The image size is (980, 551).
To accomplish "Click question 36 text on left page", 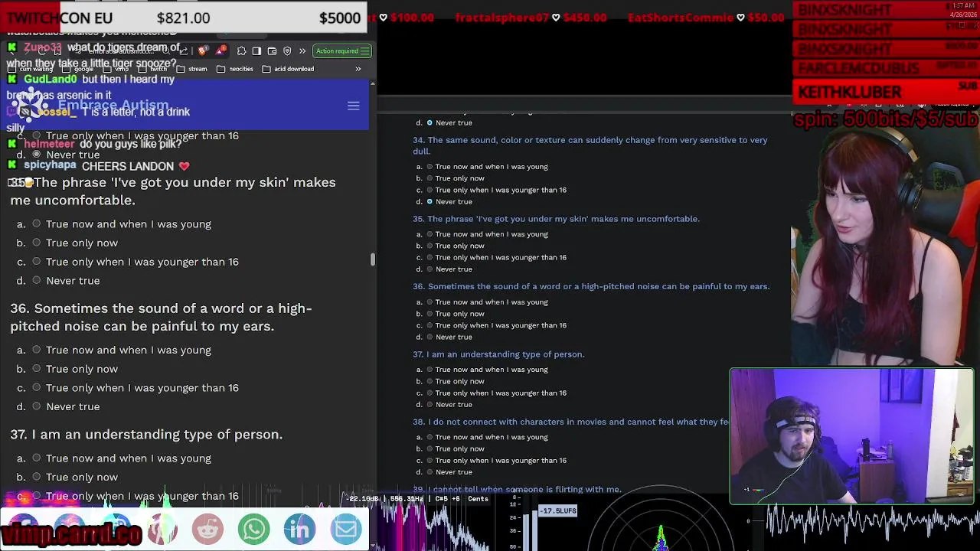I will 162,317.
